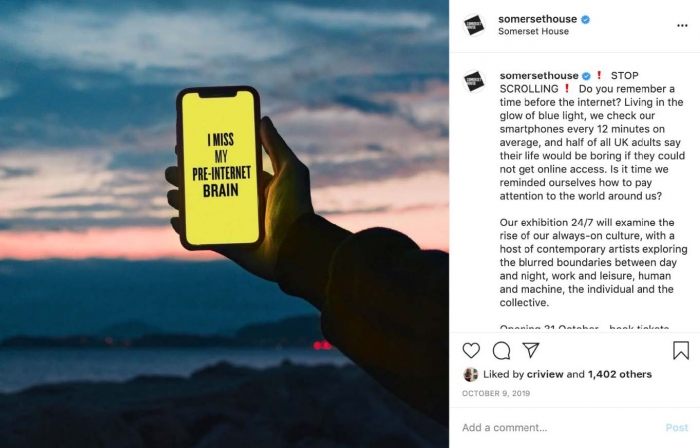Save post with bookmark icon
The image size is (700, 448).
681,350
